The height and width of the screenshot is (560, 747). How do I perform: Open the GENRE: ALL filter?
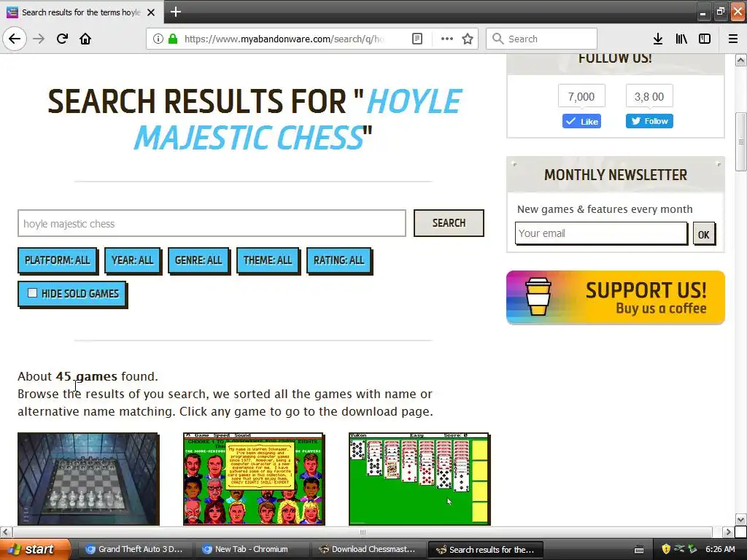coord(198,260)
